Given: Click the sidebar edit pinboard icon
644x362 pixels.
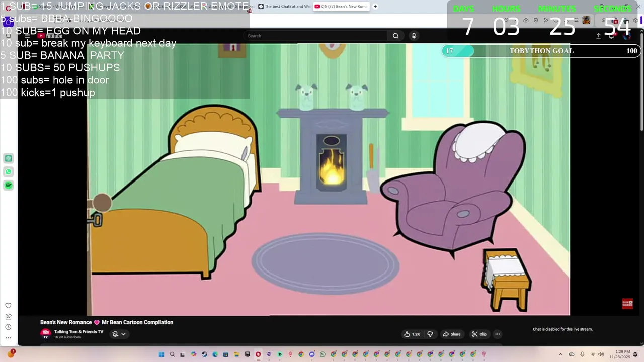Looking at the screenshot, I should pyautogui.click(x=8, y=317).
